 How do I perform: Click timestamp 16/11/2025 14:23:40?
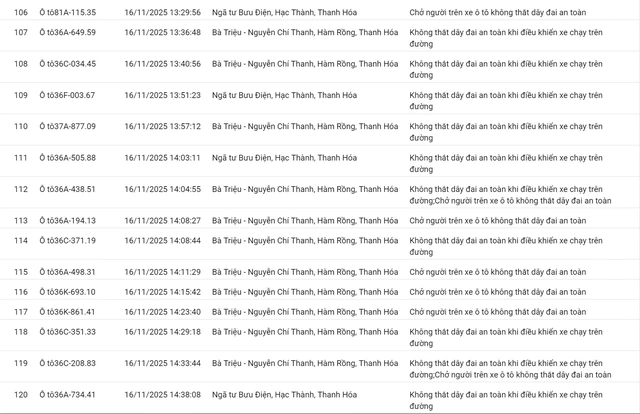coord(163,312)
